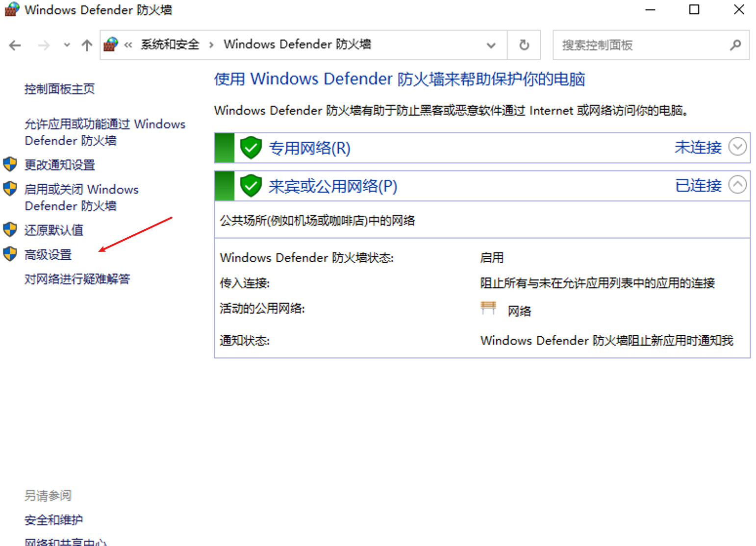Click shield icon beside 更改通知设置
This screenshot has width=756, height=546.
(x=10, y=164)
